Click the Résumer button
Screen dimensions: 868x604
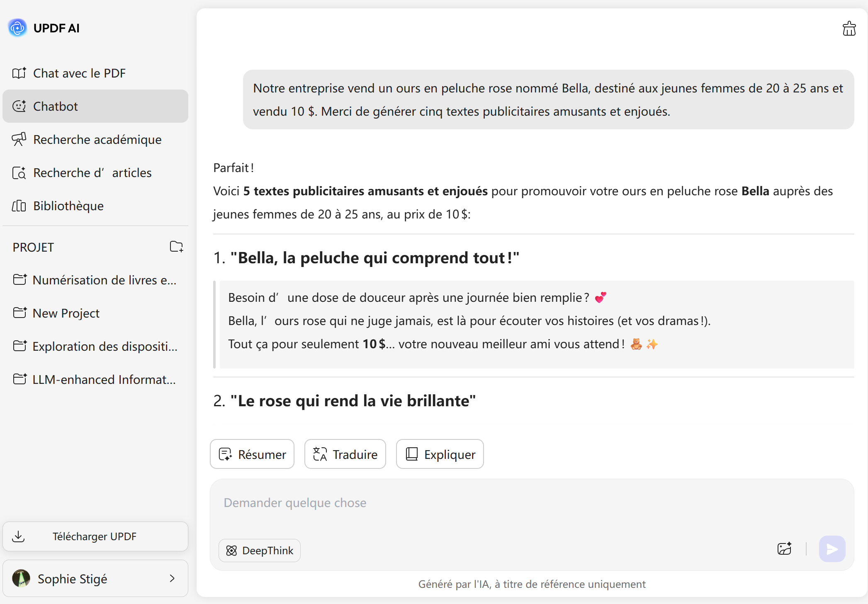[x=252, y=454]
